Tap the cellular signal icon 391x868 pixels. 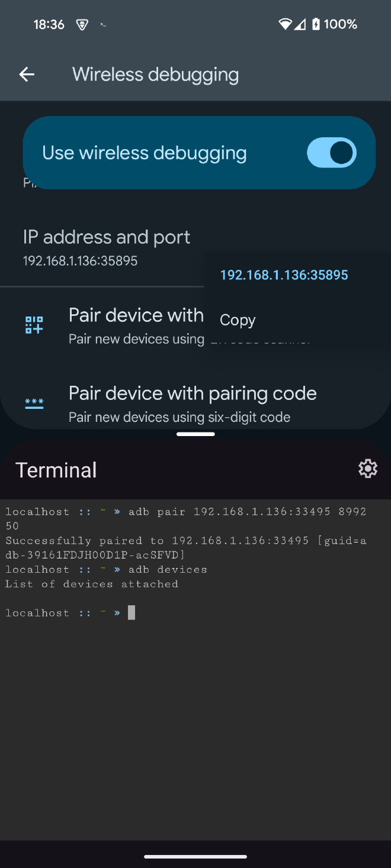coord(300,24)
